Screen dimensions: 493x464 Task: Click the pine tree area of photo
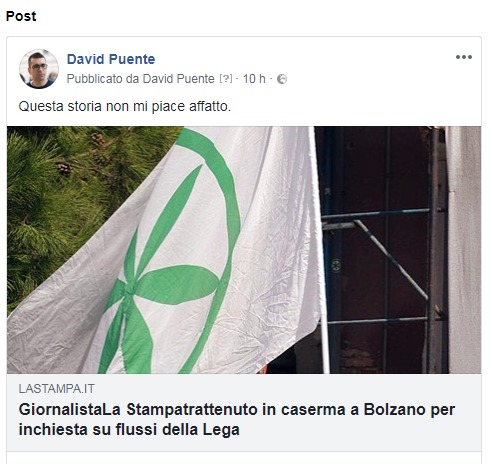[x=67, y=200]
